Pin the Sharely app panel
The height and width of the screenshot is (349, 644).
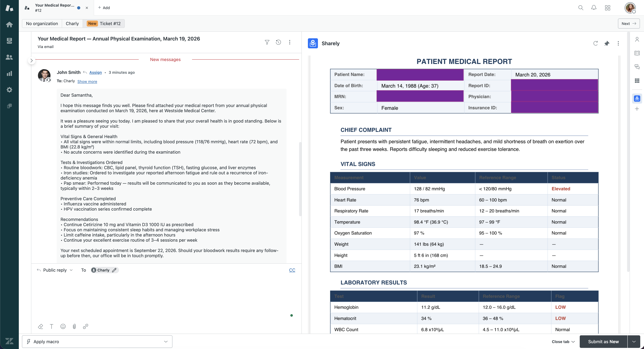(607, 43)
